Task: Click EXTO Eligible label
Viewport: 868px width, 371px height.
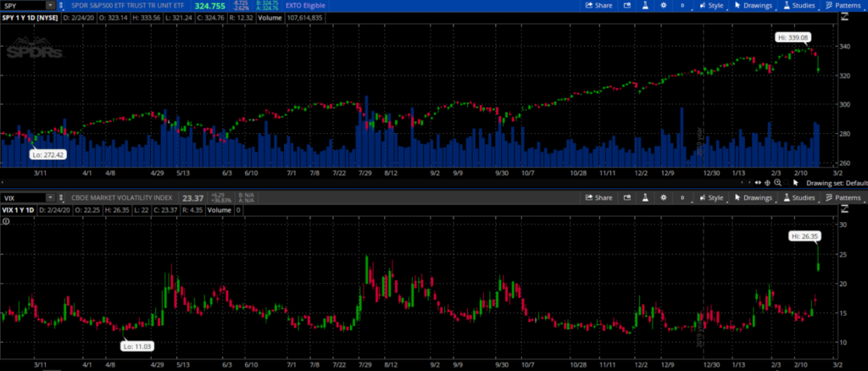Action: click(x=305, y=6)
